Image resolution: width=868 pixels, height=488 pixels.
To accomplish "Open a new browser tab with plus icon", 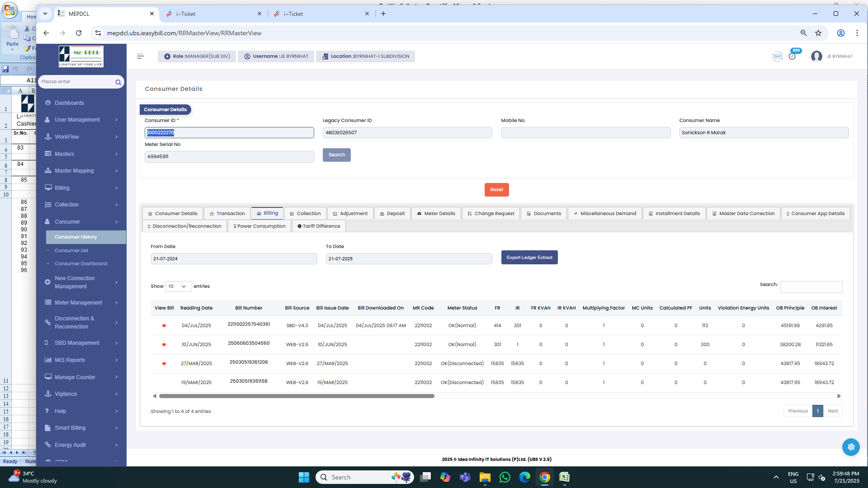I will coord(383,14).
